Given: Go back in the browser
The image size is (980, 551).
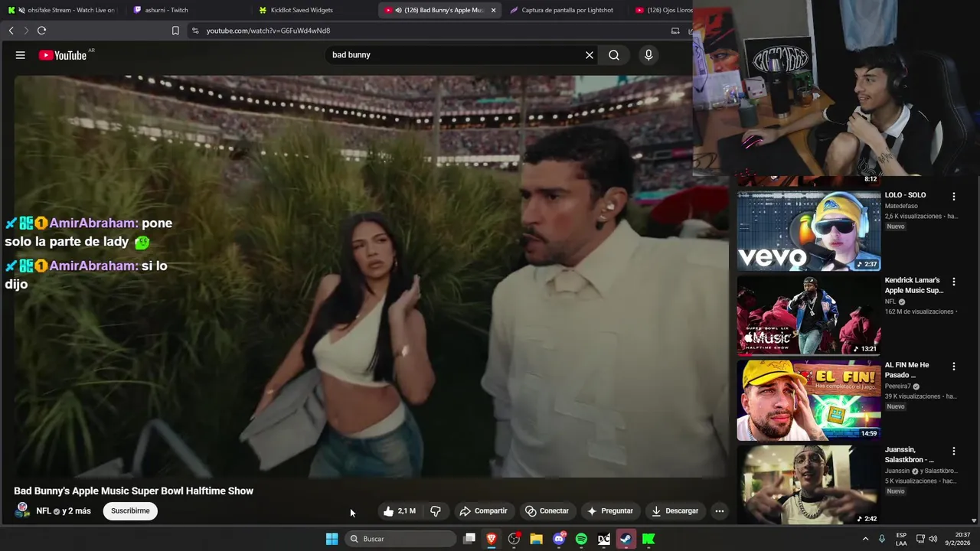Looking at the screenshot, I should [11, 31].
